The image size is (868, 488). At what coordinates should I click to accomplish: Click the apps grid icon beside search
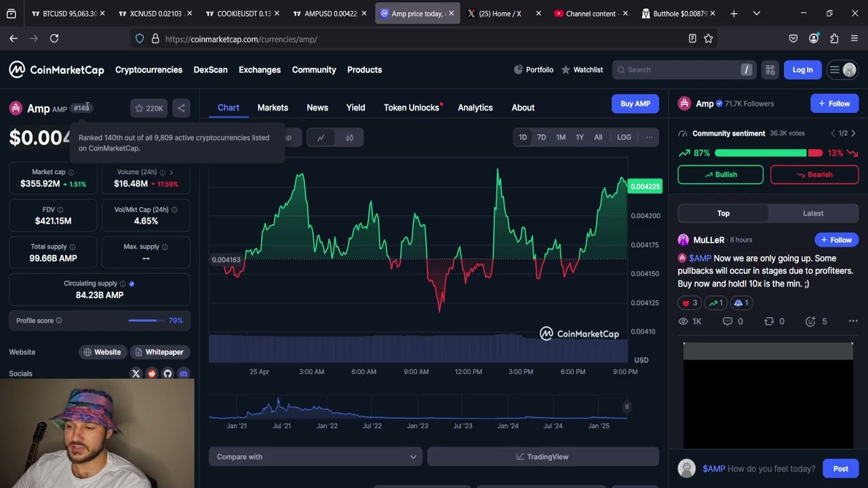pos(770,70)
